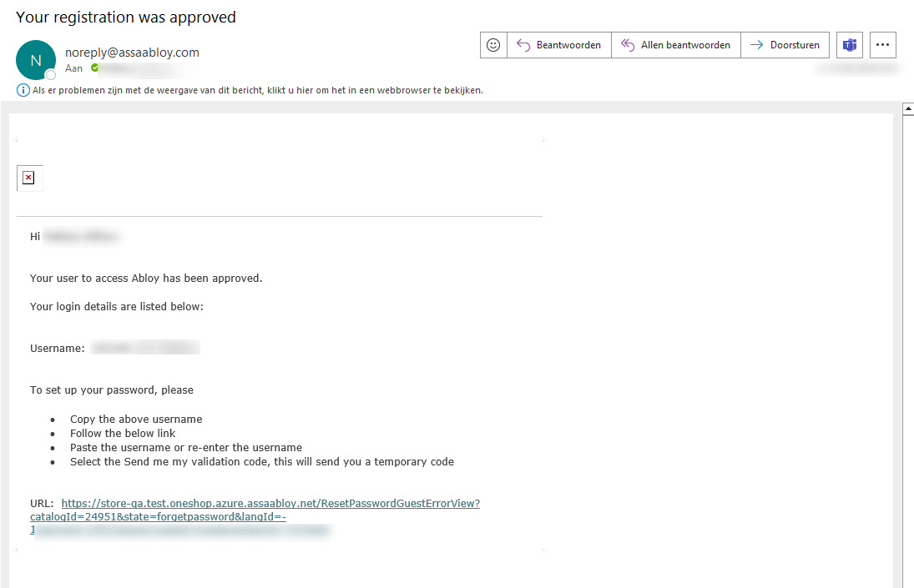
Task: Click 'To set up your password, please'
Action: 111,390
